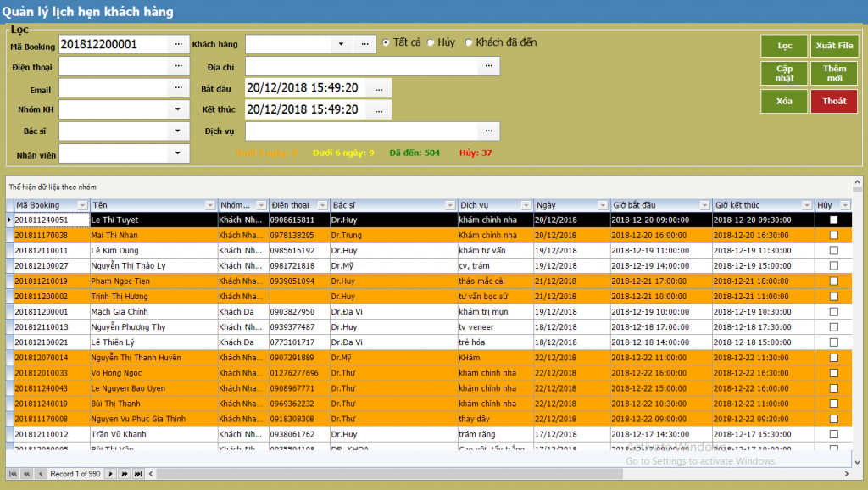Click next page navigator arrow

(x=124, y=474)
